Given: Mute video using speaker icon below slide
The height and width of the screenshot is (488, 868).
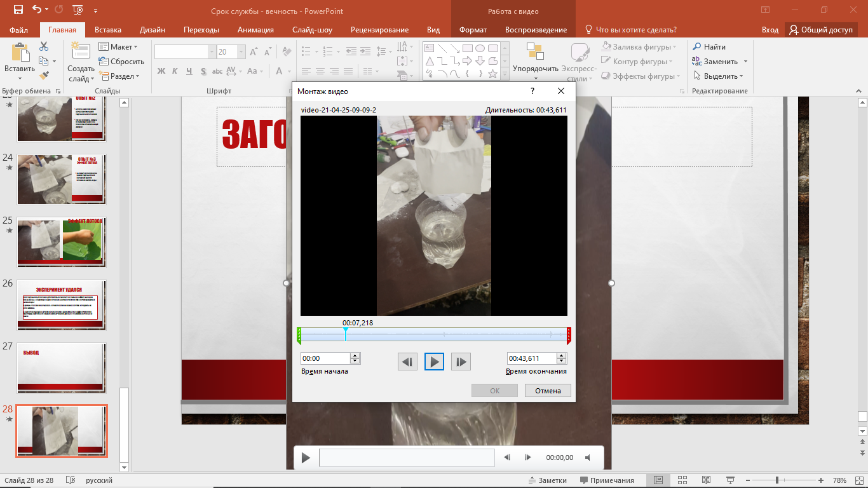Looking at the screenshot, I should 588,457.
